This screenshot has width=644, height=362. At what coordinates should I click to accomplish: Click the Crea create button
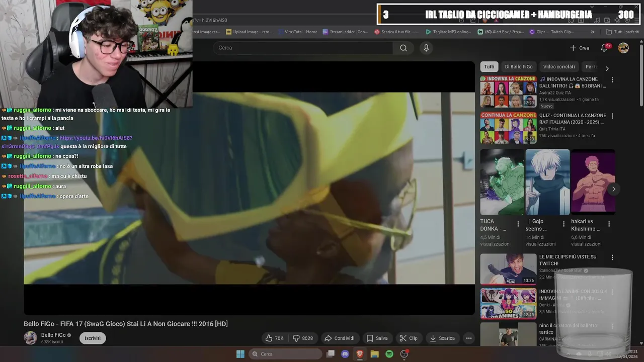pos(580,48)
